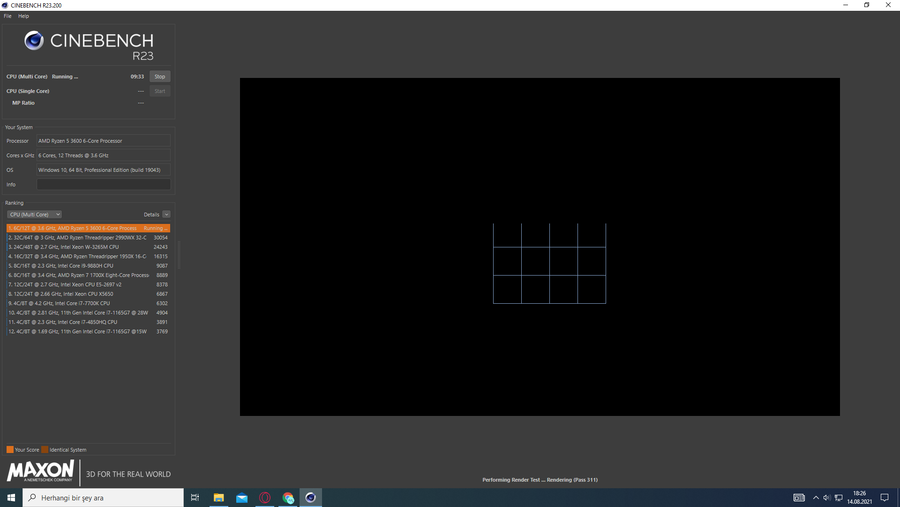Open File Explorer from the taskbar
900x507 pixels.
pos(219,497)
